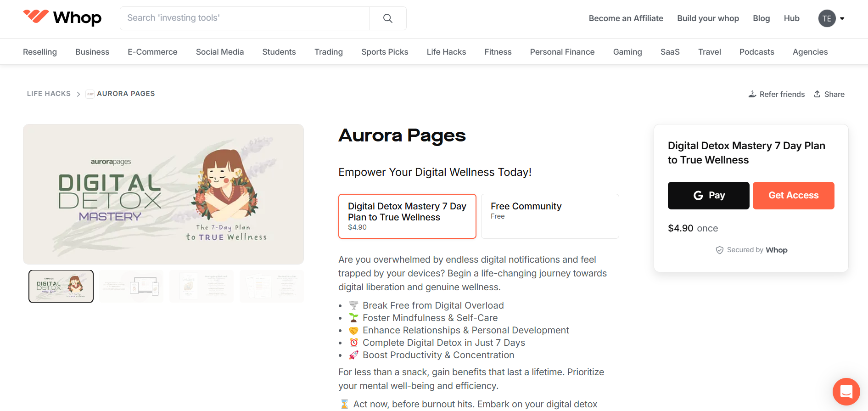Viewport: 868px width, 411px height.
Task: Select the Fitness category
Action: point(498,52)
